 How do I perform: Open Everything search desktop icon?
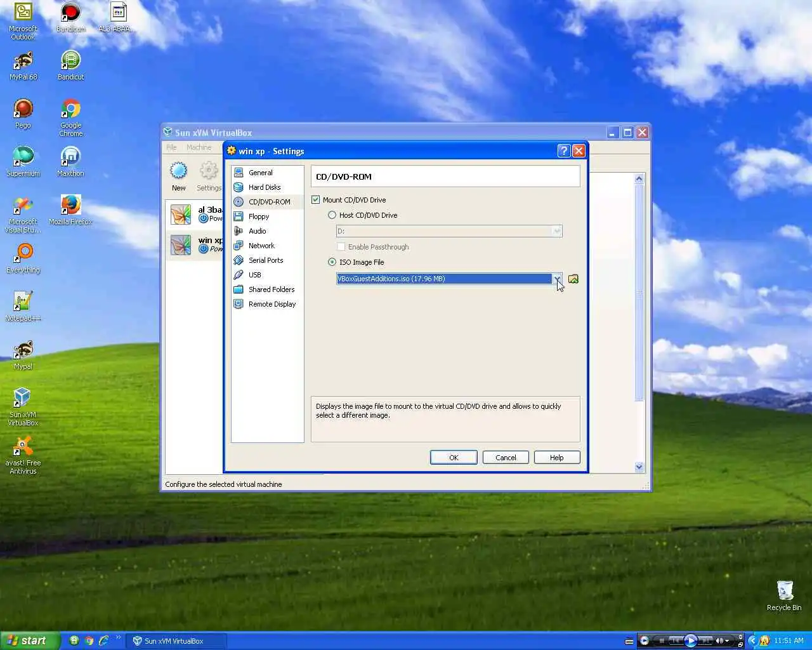point(23,259)
